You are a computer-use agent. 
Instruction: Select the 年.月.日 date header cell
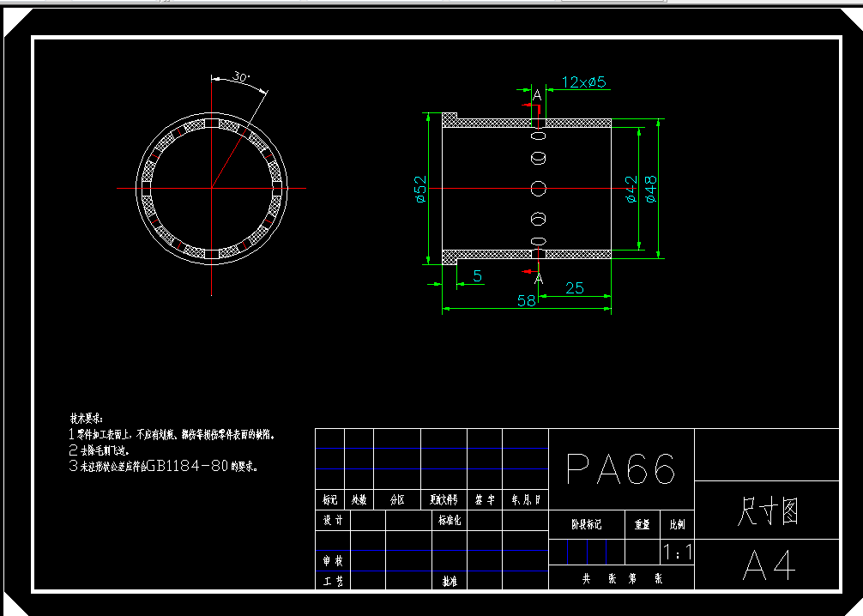tap(526, 500)
